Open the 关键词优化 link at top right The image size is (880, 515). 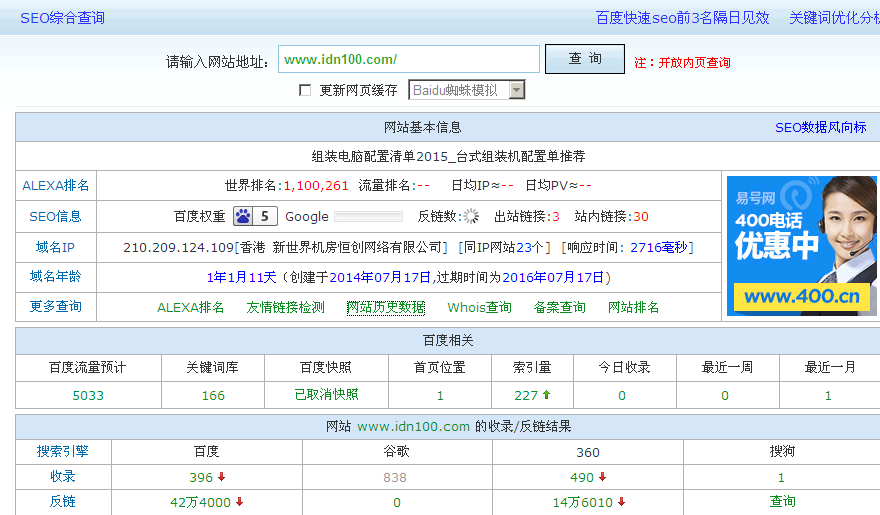[x=834, y=18]
